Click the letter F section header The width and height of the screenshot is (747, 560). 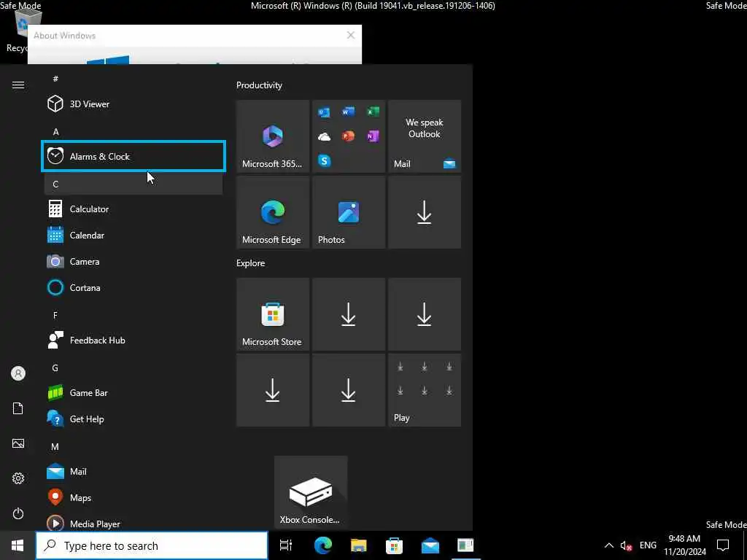click(x=133, y=315)
